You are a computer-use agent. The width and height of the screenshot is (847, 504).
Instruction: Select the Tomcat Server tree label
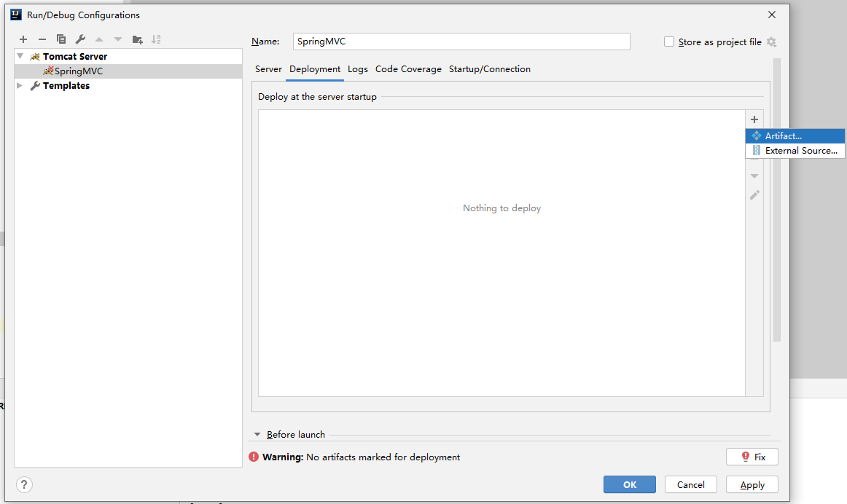point(75,56)
